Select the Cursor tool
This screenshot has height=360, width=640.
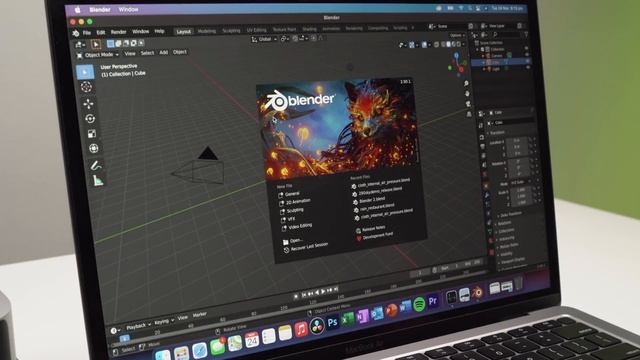click(x=86, y=87)
